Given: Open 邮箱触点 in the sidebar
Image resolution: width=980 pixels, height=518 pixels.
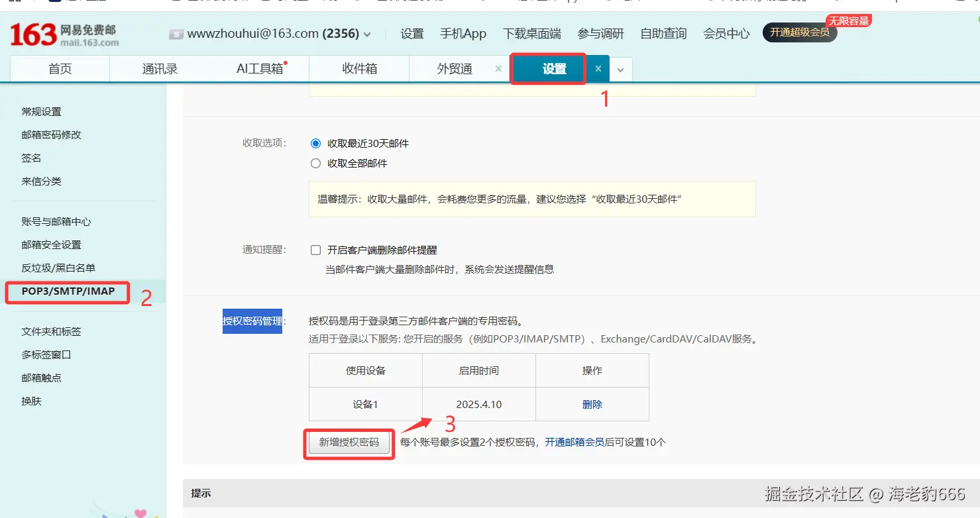Looking at the screenshot, I should click(41, 378).
